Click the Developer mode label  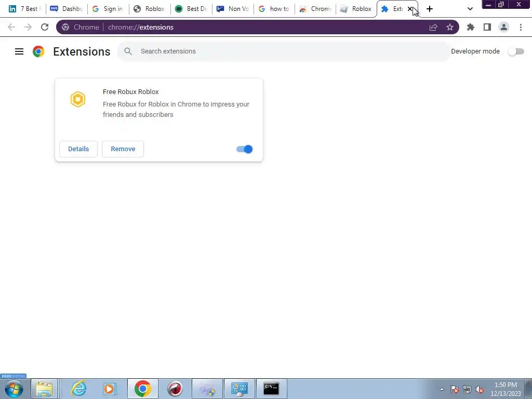[x=475, y=51]
